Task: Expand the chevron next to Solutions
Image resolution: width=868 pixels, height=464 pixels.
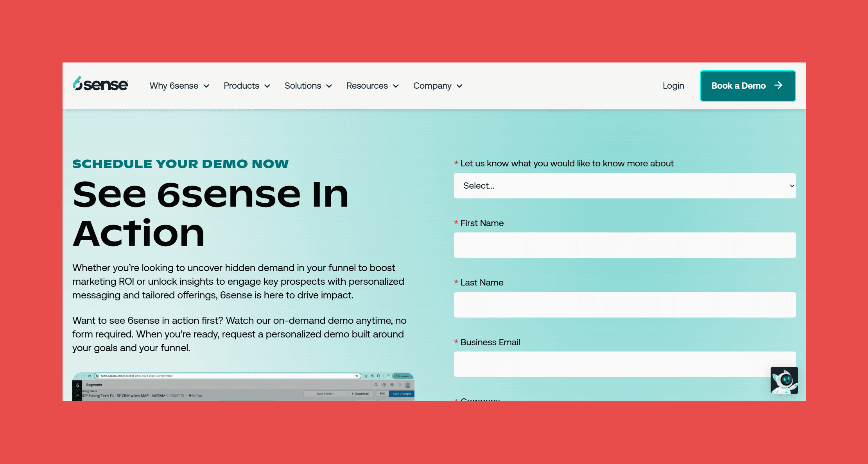Action: pyautogui.click(x=329, y=86)
